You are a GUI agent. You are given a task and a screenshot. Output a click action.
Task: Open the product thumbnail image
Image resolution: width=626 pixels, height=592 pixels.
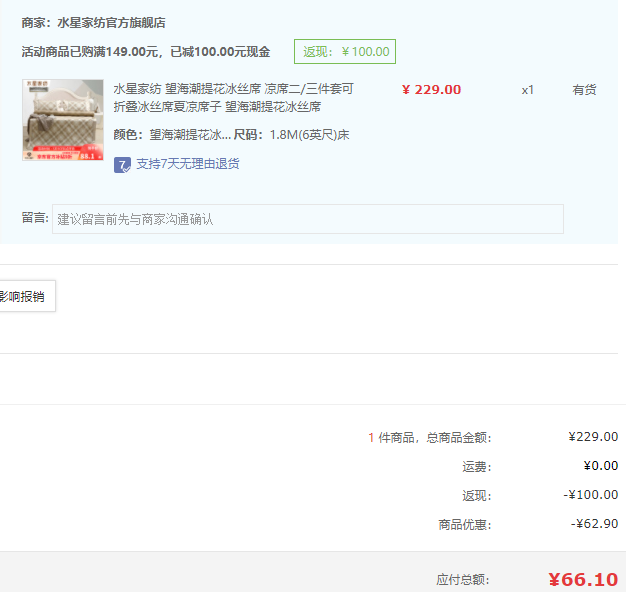[x=62, y=120]
